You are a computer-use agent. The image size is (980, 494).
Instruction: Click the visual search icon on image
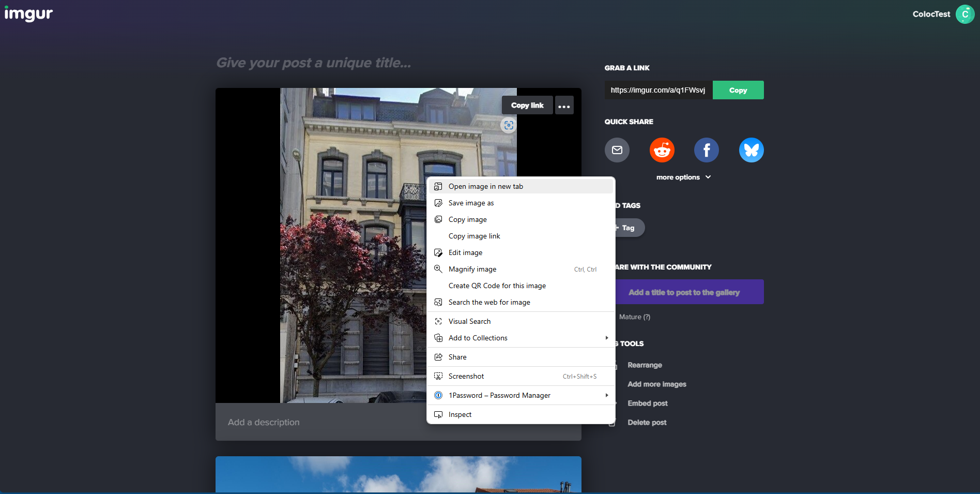[509, 125]
